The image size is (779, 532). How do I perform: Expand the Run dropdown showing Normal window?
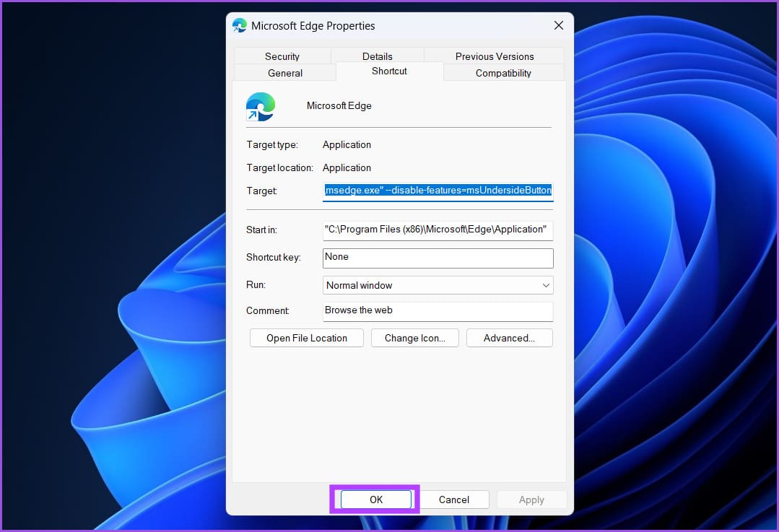pos(438,285)
